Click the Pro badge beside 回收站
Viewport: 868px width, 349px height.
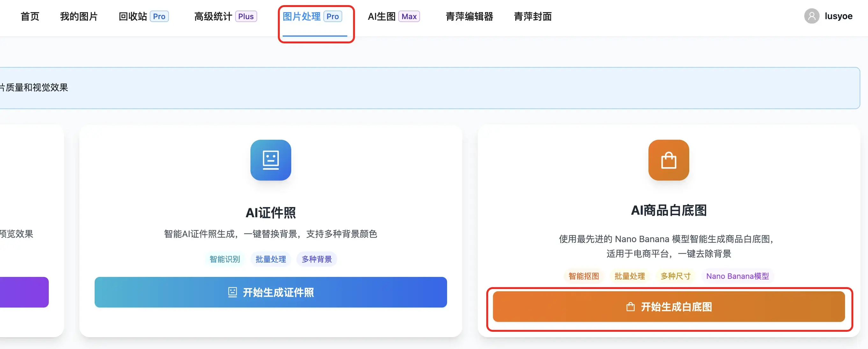click(159, 16)
